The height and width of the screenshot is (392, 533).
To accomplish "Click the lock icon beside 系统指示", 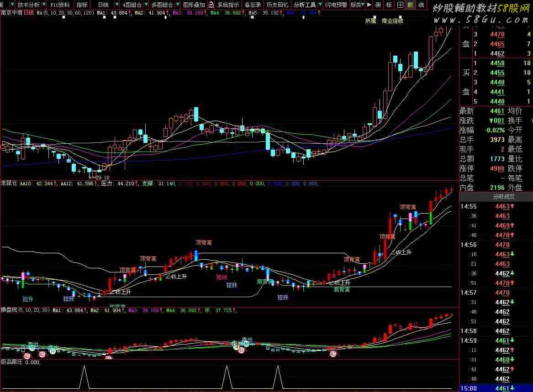I will click(x=211, y=5).
